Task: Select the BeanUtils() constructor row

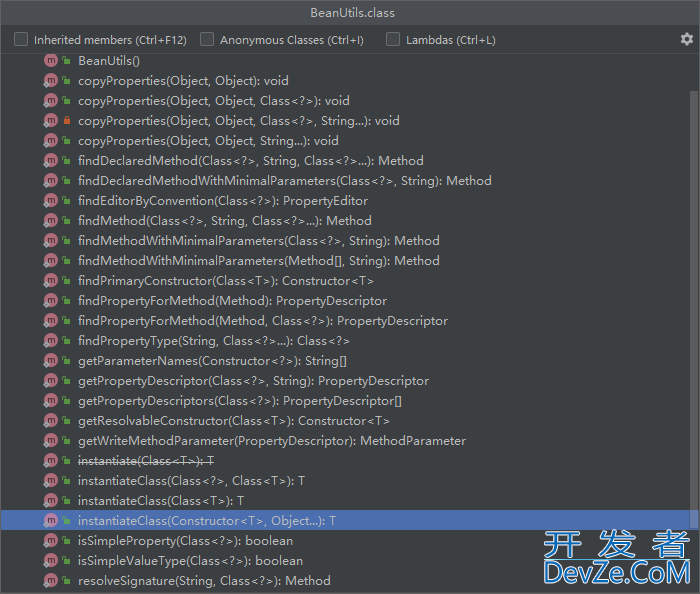Action: click(x=345, y=60)
